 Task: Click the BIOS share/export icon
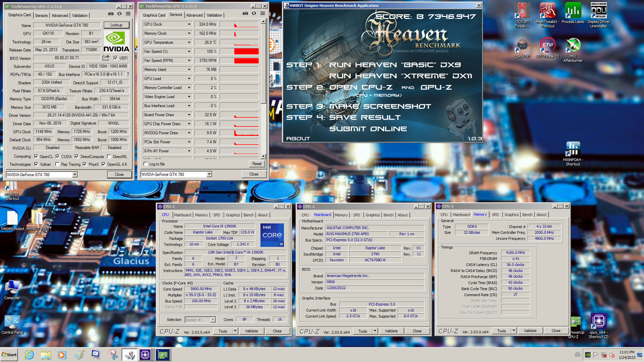(x=106, y=58)
